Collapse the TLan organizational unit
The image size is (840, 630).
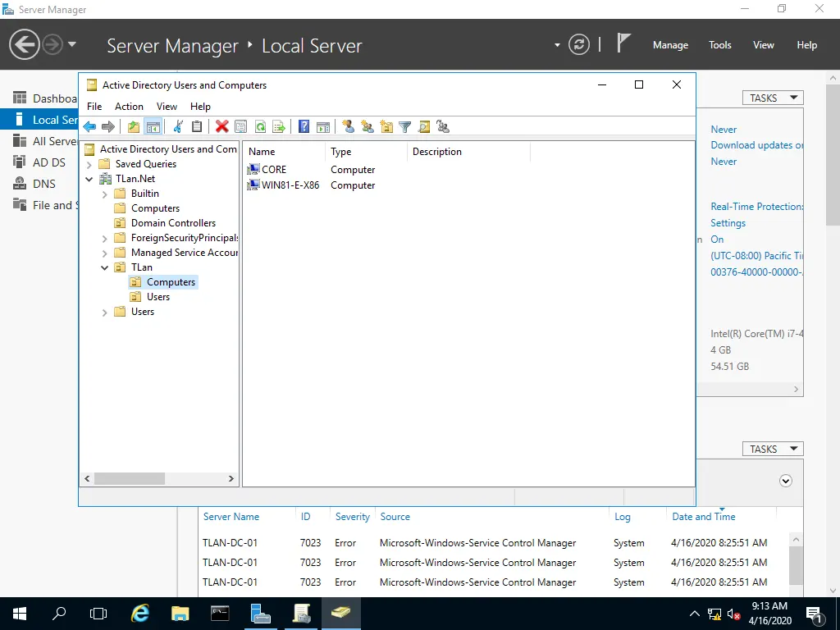point(105,267)
